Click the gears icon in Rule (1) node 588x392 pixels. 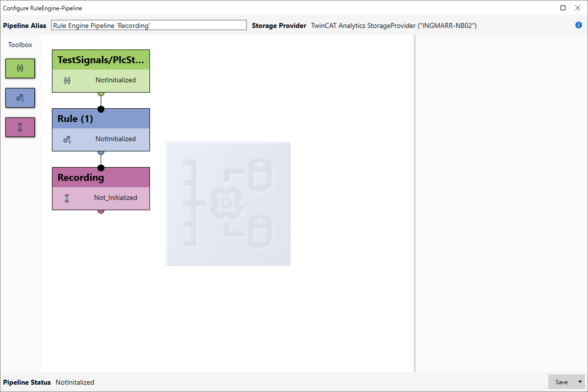67,140
